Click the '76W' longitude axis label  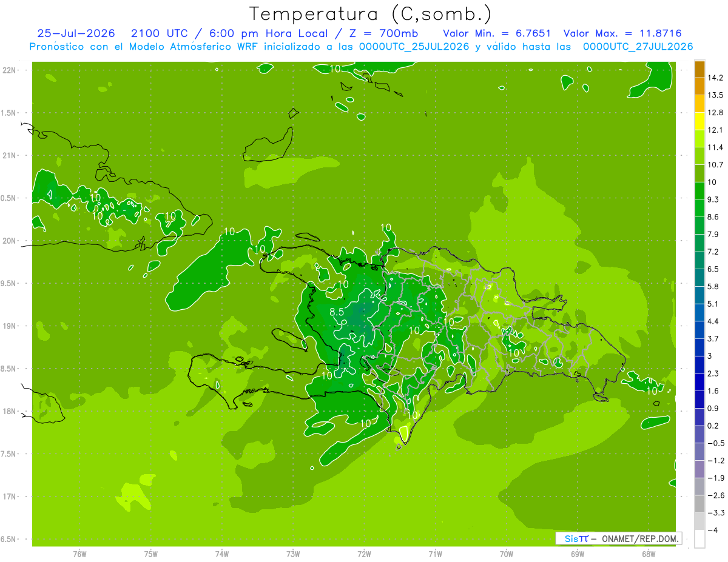(80, 554)
